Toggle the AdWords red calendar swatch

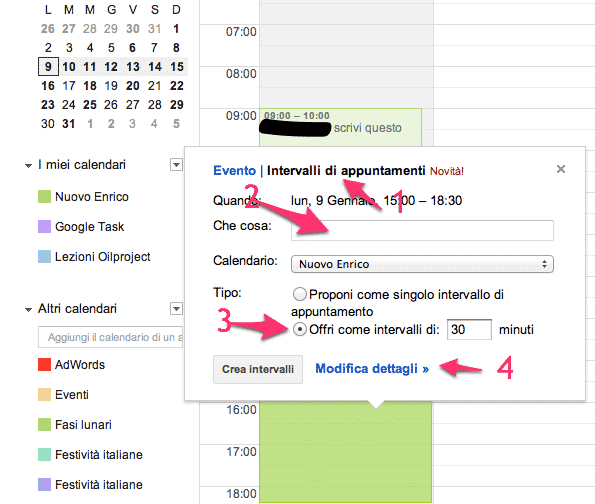[x=44, y=364]
